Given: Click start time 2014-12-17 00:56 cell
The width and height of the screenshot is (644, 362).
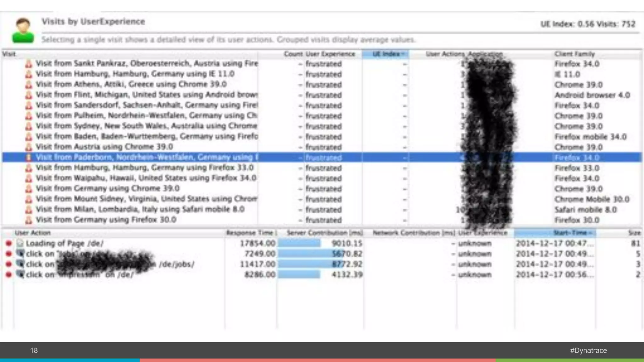Looking at the screenshot, I should 555,275.
